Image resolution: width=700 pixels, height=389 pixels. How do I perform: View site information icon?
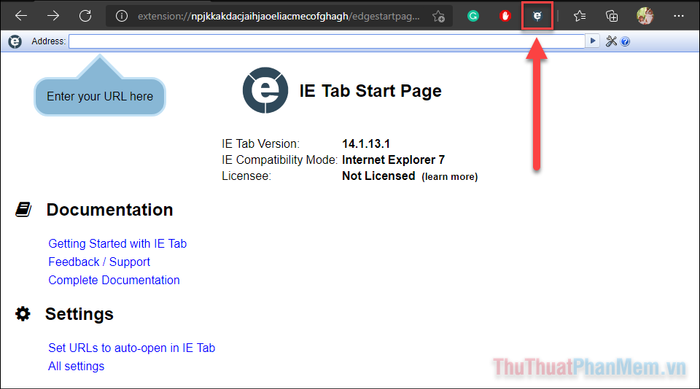click(x=121, y=17)
